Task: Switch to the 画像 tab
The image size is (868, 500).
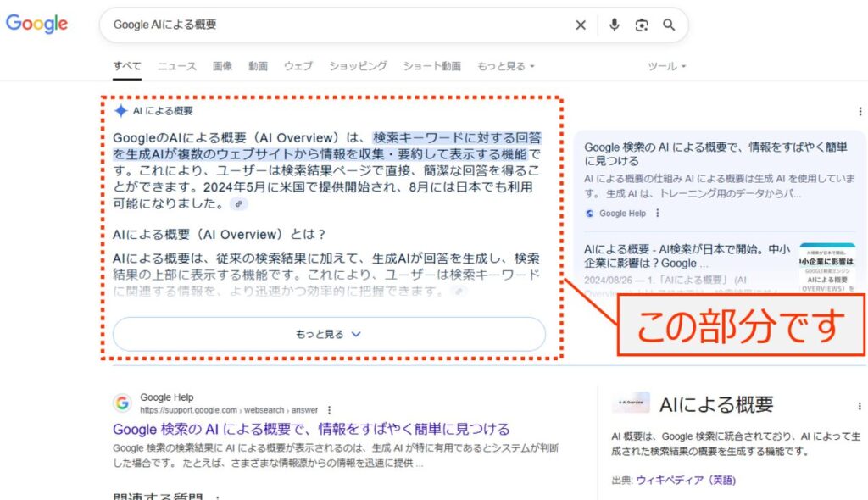Action: point(223,66)
